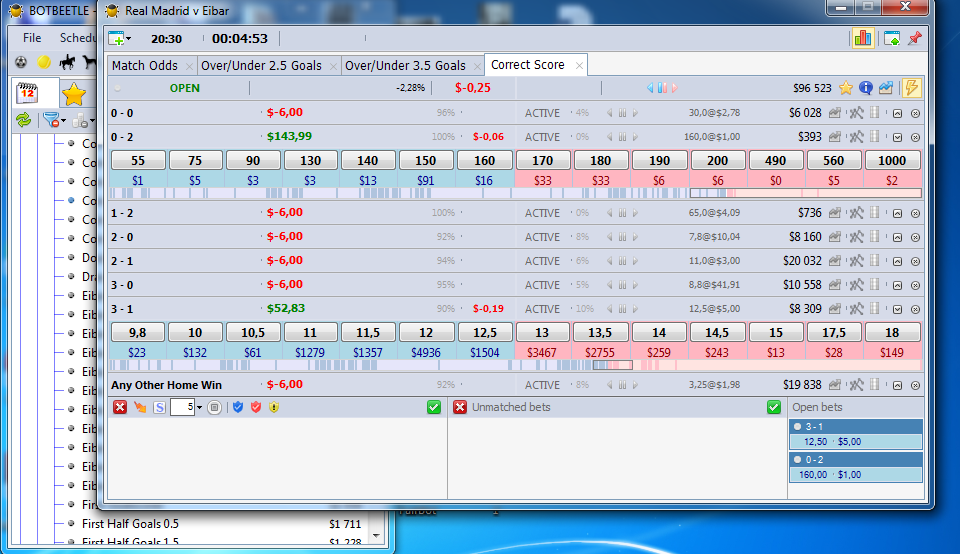Close the Correct Score tab
The width and height of the screenshot is (960, 554).
tap(579, 66)
